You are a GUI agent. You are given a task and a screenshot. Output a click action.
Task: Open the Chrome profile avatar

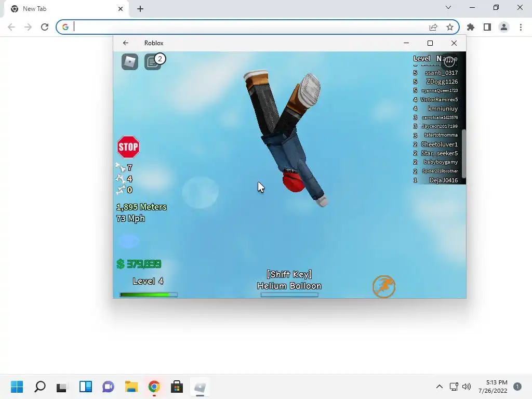(x=504, y=27)
